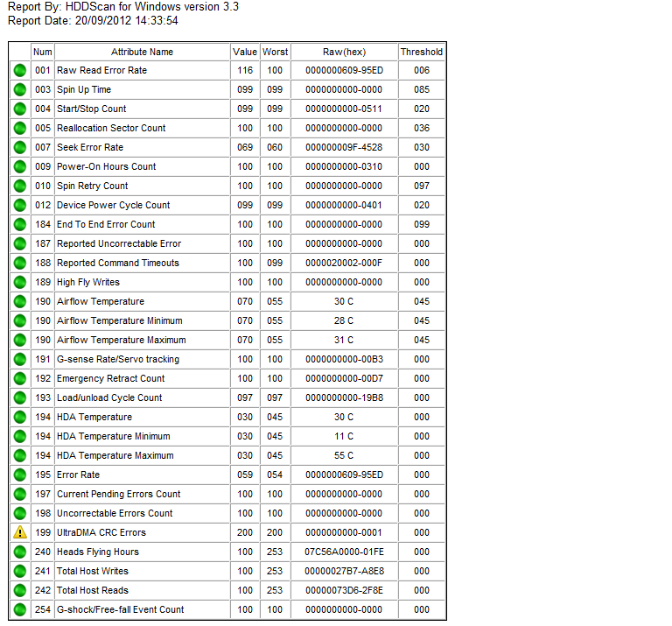The width and height of the screenshot is (672, 626).
Task: Click the Threshold column header
Action: (x=421, y=52)
